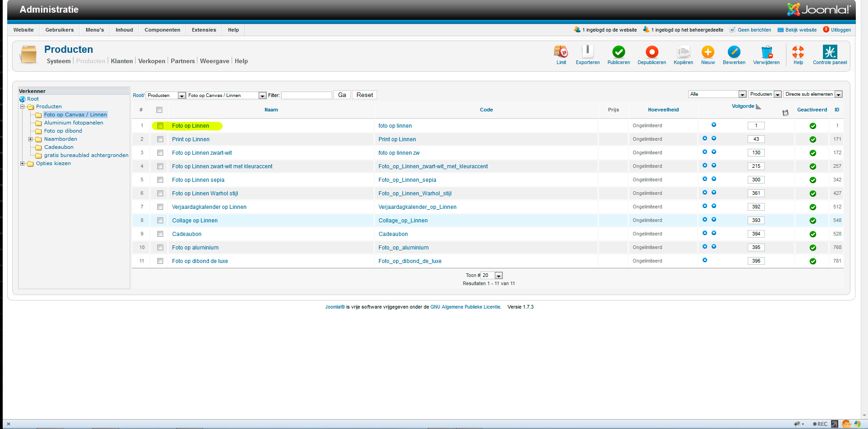868x429 pixels.
Task: Toggle activation status of Foto op Linnen
Action: pos(813,126)
